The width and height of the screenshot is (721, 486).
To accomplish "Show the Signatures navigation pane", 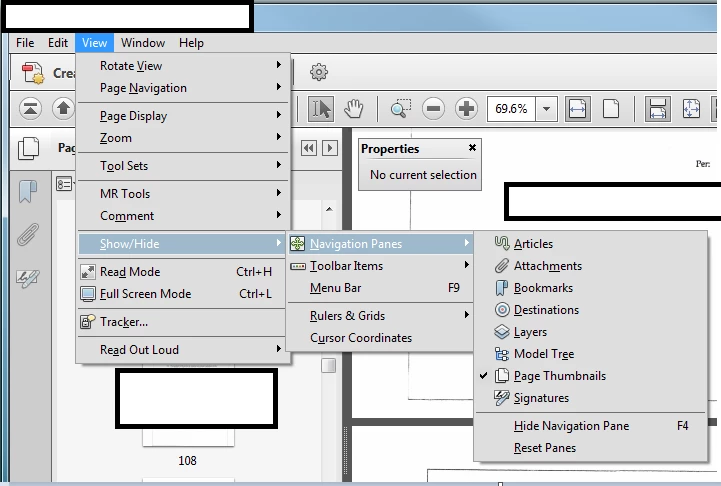I will tap(590, 398).
